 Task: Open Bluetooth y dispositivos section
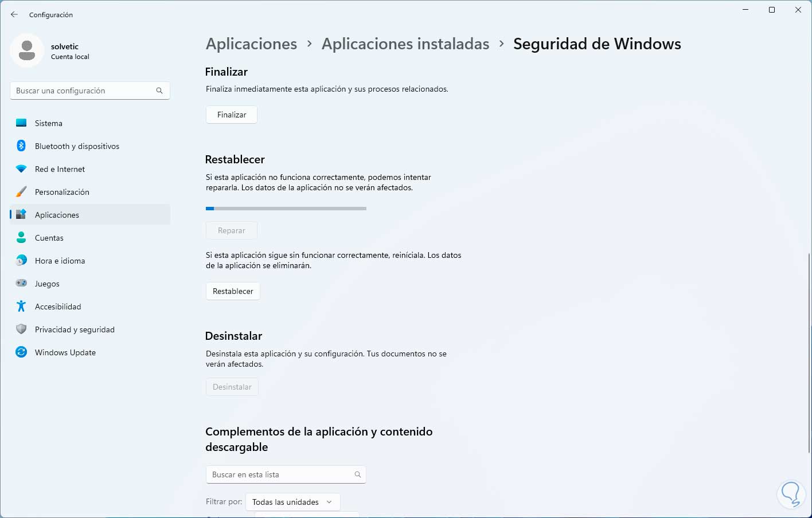coord(90,146)
